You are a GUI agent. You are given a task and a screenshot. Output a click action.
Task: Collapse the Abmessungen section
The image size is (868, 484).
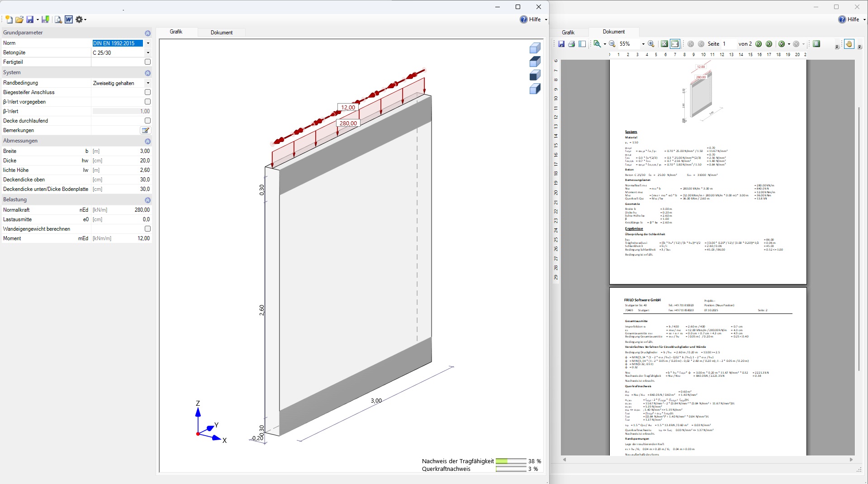pyautogui.click(x=147, y=141)
